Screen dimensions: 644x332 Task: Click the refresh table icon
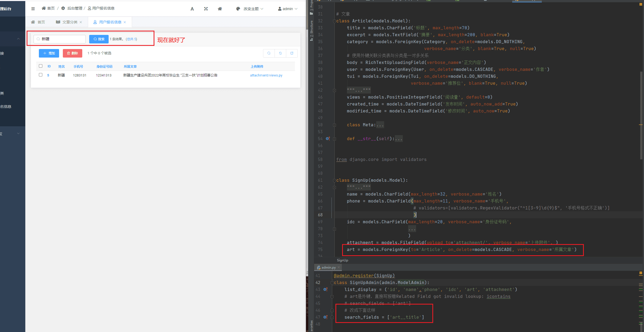280,53
